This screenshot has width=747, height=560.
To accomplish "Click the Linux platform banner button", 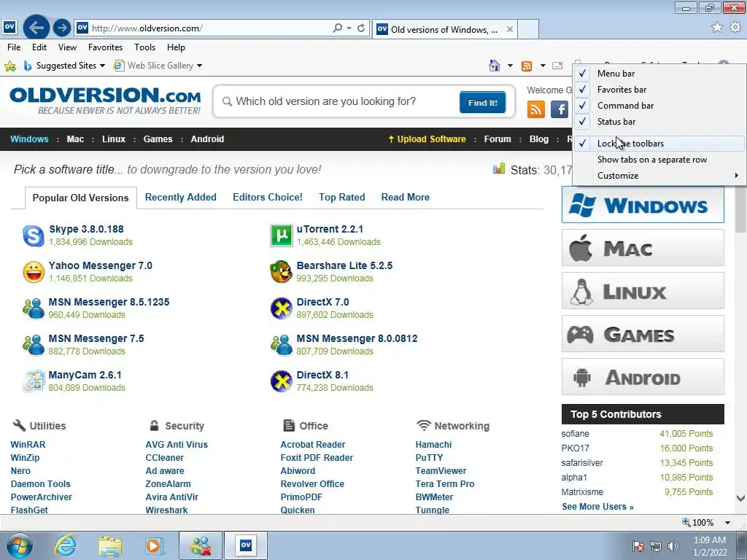I will coord(643,291).
